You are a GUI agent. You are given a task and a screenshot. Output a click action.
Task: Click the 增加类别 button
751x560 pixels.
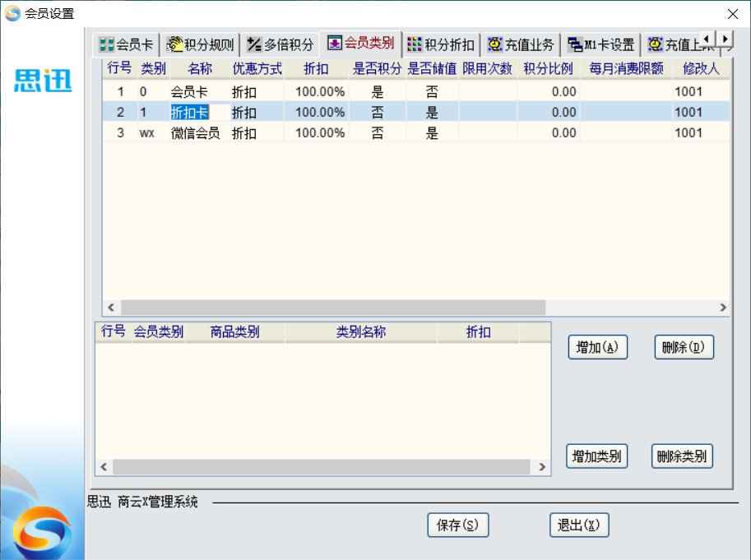(597, 456)
